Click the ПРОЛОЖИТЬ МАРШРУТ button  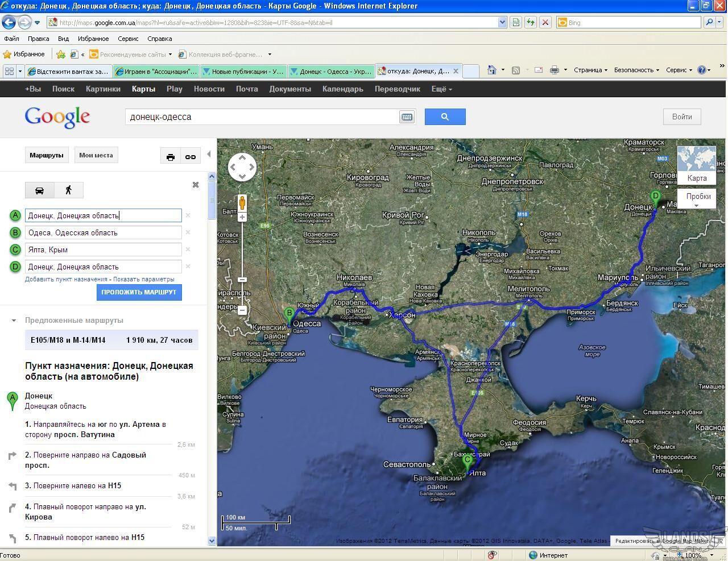(x=139, y=292)
